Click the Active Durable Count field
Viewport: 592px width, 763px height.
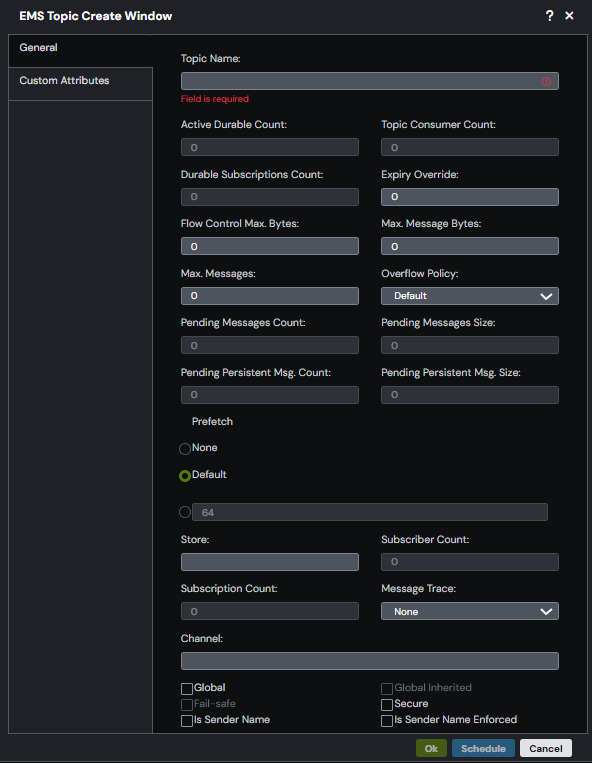coord(269,147)
